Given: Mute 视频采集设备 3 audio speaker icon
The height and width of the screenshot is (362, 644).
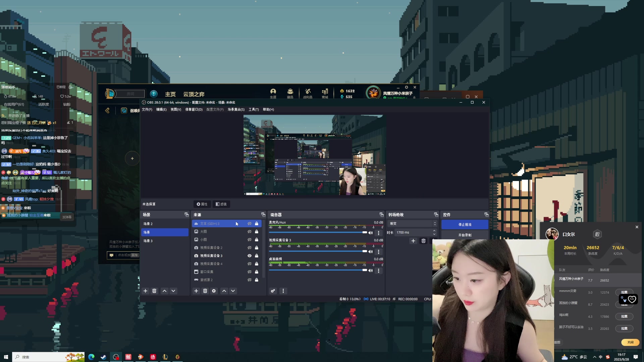Looking at the screenshot, I should point(371,251).
